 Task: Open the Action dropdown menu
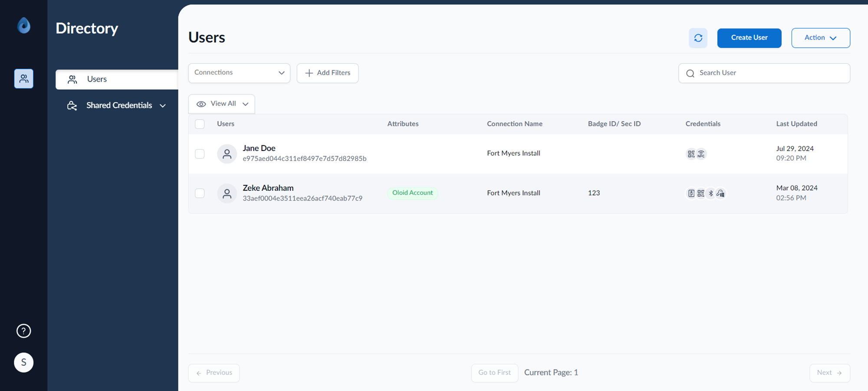[821, 38]
